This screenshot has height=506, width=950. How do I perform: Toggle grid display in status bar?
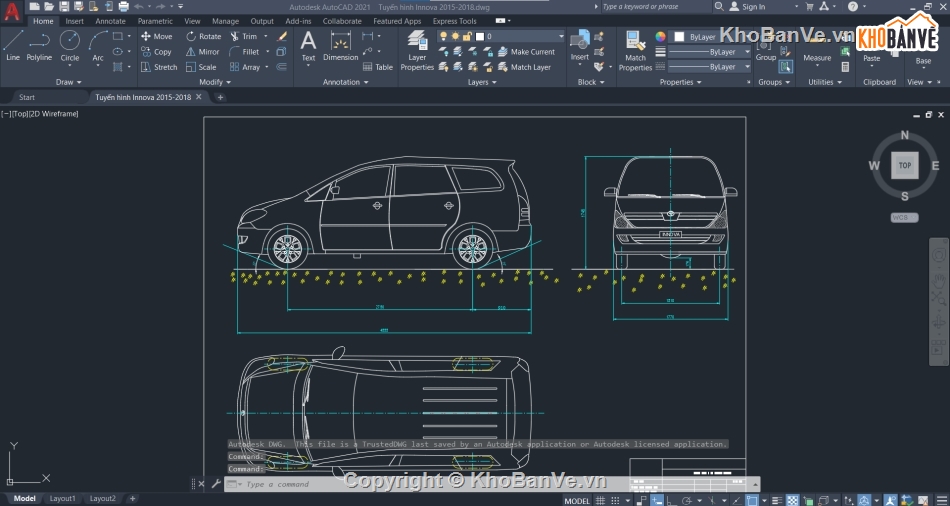click(x=600, y=501)
